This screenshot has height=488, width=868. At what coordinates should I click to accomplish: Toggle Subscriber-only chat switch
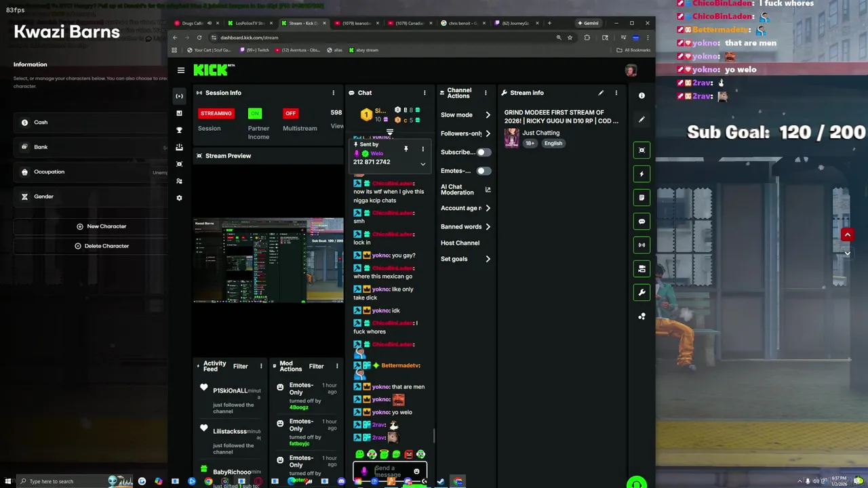(483, 152)
